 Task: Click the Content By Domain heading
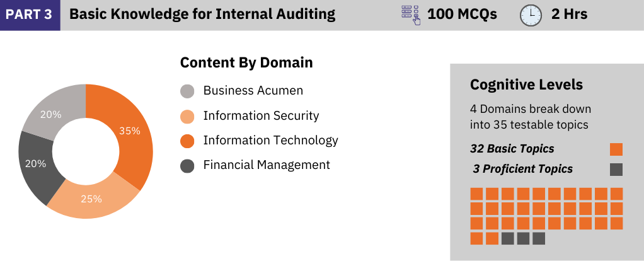click(246, 62)
